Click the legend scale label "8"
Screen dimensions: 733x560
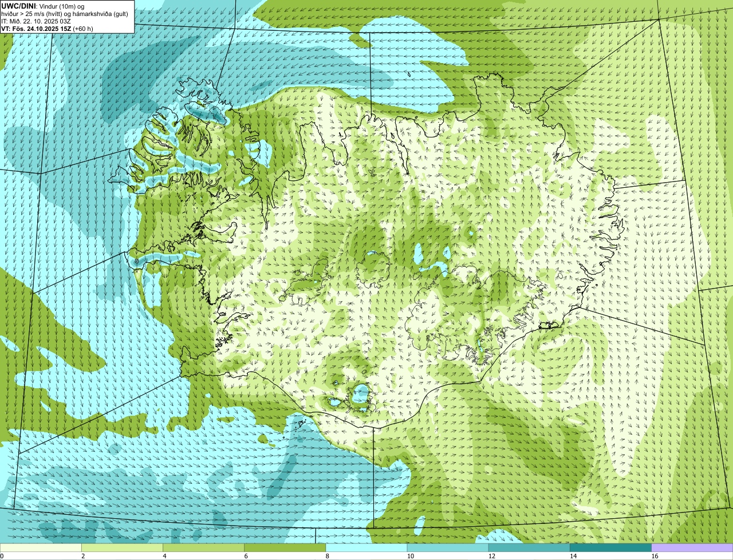coord(328,556)
